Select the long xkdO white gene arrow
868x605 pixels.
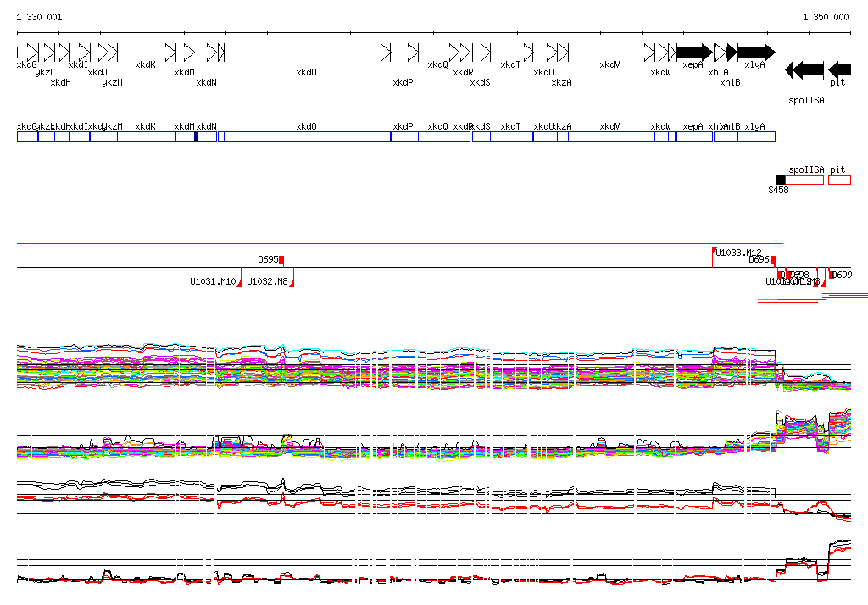point(307,53)
